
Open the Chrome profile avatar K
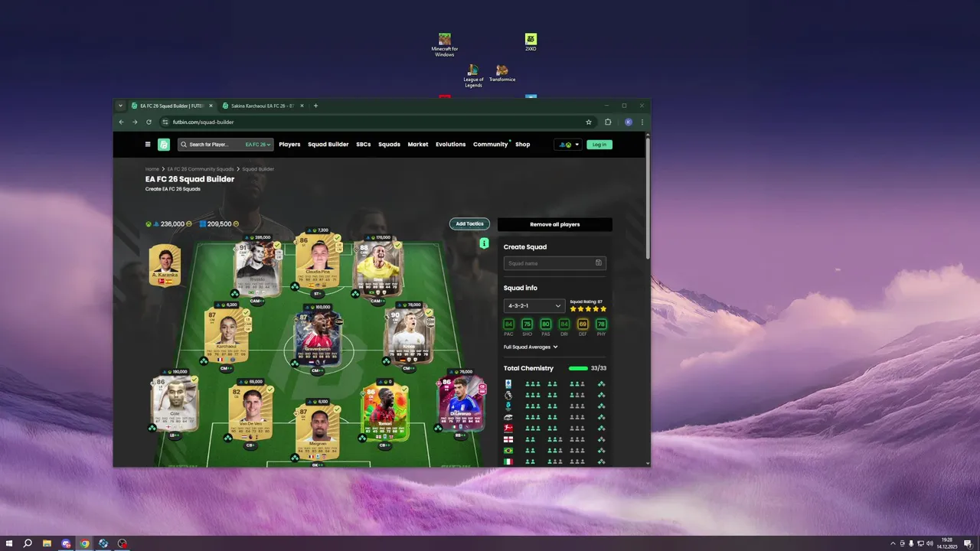tap(629, 122)
